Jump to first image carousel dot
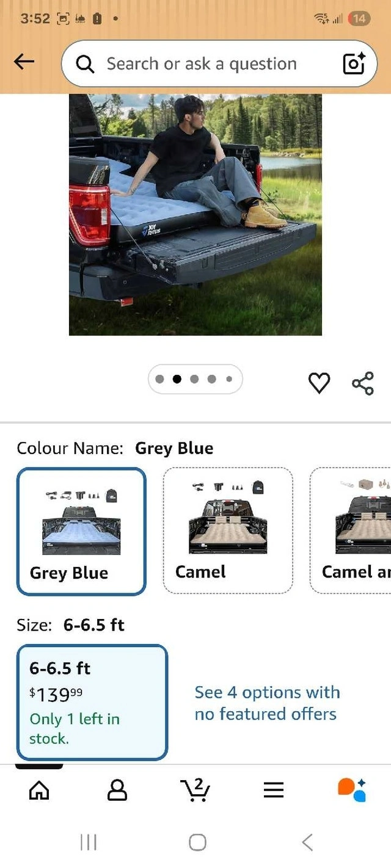 160,379
